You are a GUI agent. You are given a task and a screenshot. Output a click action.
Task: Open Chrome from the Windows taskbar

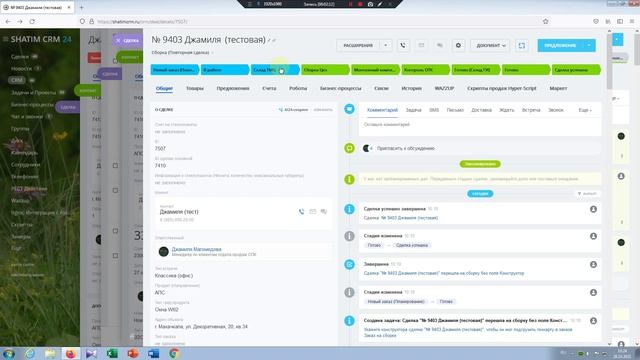(x=174, y=353)
